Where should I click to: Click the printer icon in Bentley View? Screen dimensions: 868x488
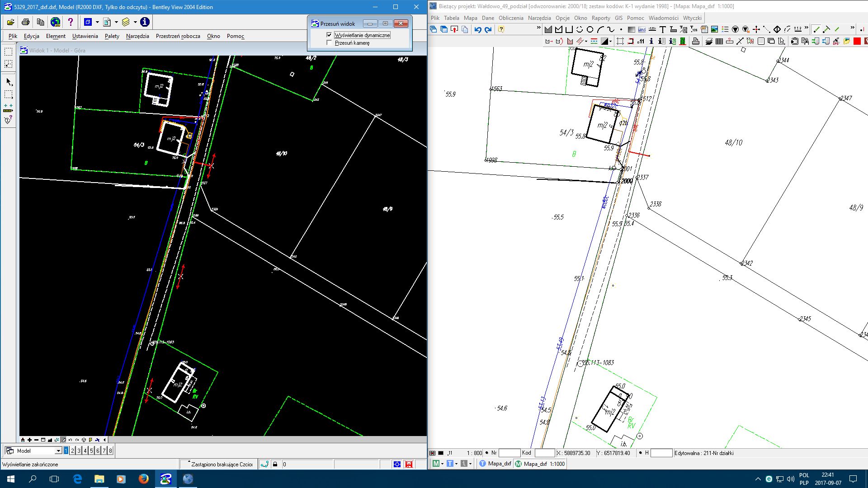pos(26,22)
